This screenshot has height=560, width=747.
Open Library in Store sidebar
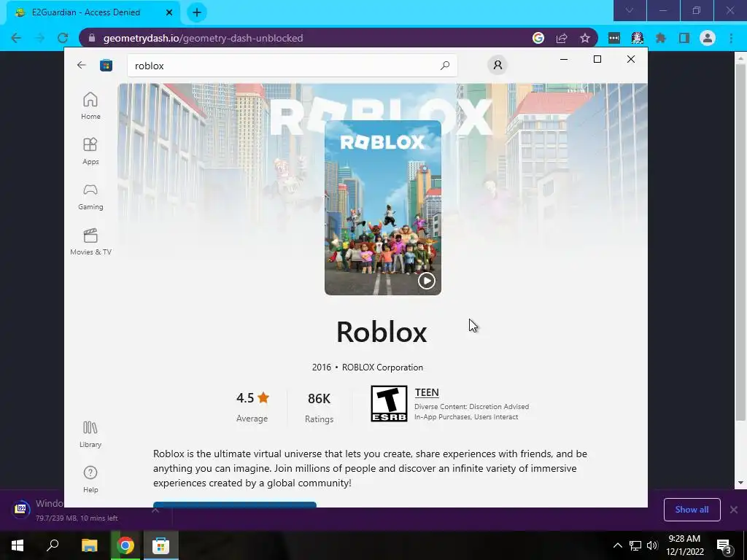click(x=90, y=434)
